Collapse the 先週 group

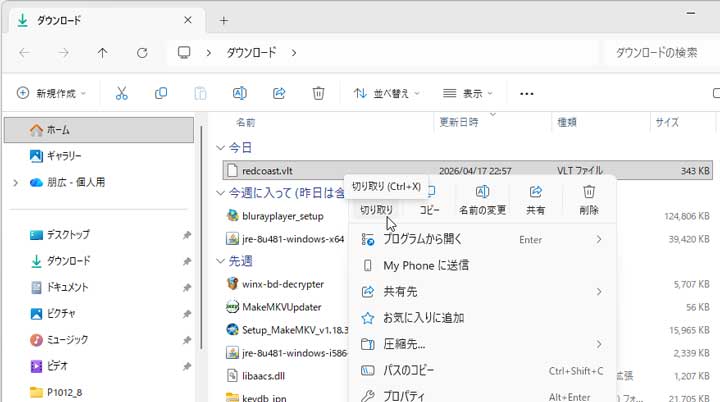(220, 261)
